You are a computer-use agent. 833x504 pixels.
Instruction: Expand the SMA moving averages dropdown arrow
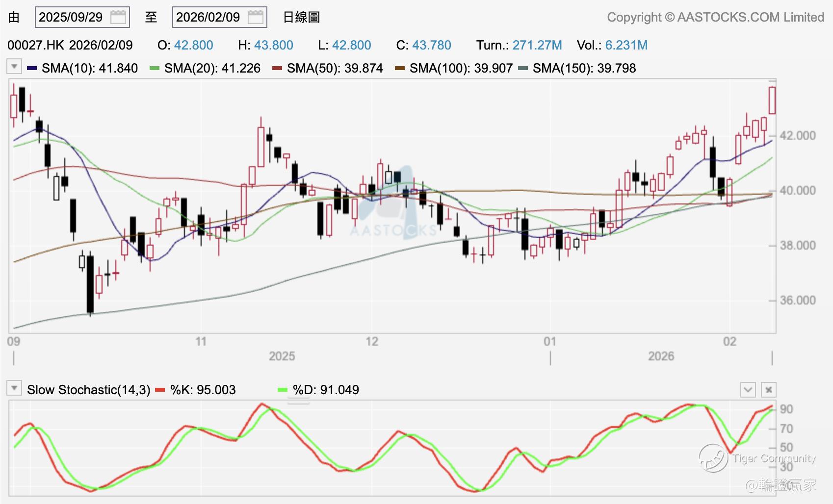[14, 66]
